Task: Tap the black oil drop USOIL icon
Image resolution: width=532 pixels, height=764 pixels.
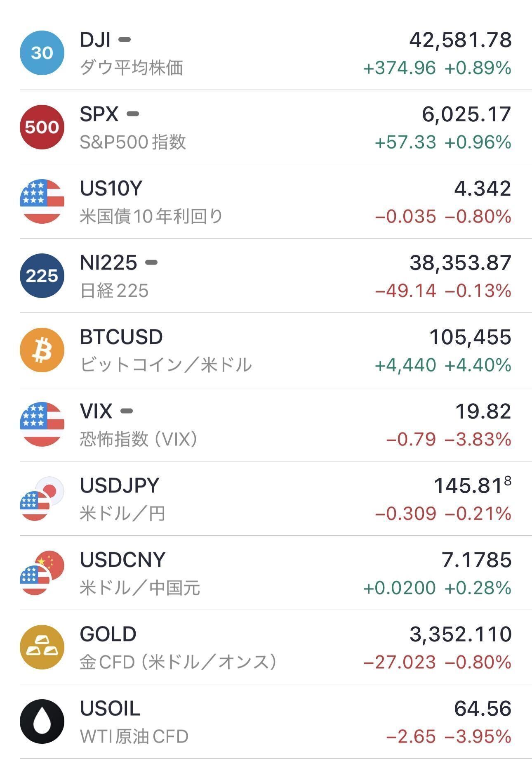Action: tap(42, 721)
